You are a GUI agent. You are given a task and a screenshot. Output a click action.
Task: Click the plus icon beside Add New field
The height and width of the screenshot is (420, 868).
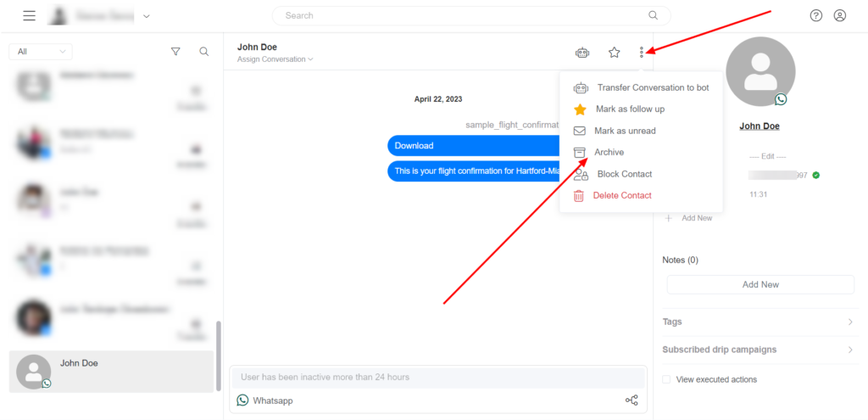click(668, 218)
